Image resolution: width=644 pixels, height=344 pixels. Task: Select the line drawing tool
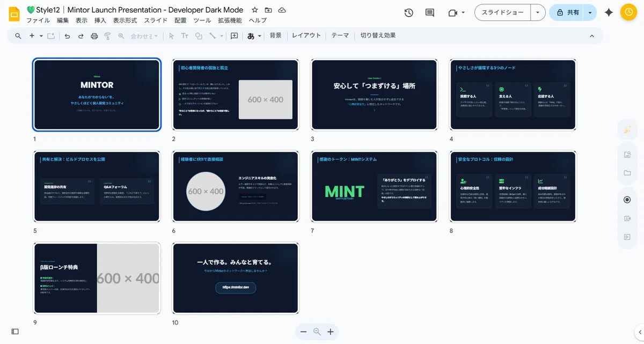pyautogui.click(x=213, y=36)
